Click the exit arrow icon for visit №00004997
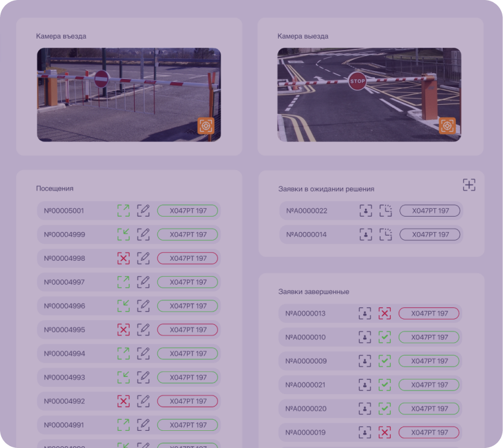The image size is (503, 448). (124, 282)
